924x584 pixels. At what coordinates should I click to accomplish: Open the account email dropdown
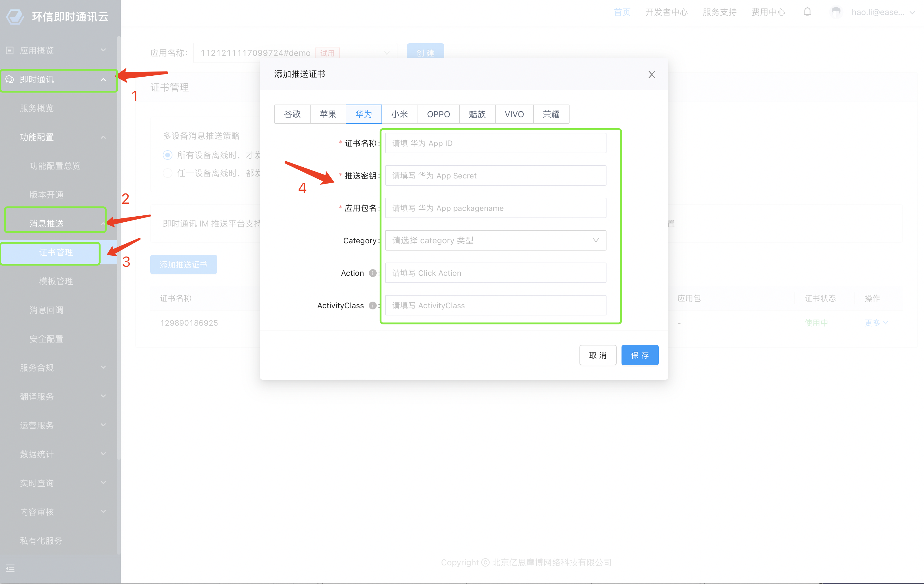(x=883, y=12)
